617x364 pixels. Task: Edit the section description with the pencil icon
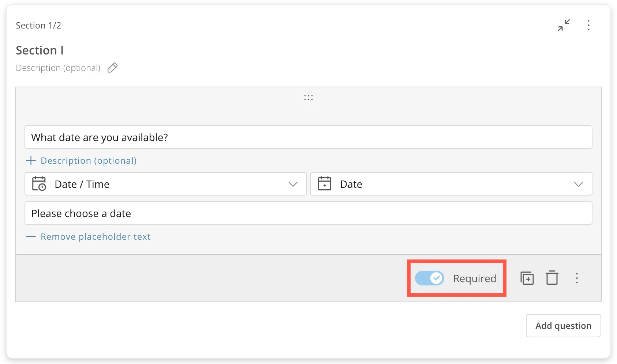[112, 68]
